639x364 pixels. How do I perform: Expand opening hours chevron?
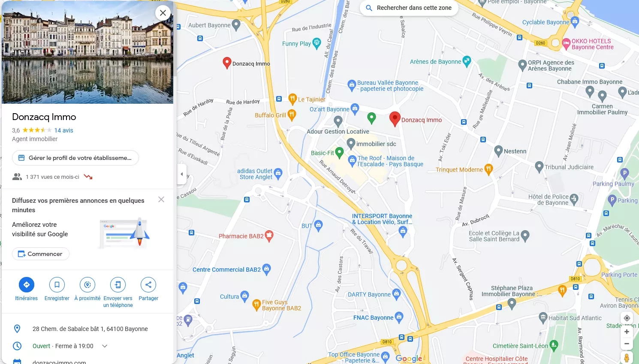[105, 346]
